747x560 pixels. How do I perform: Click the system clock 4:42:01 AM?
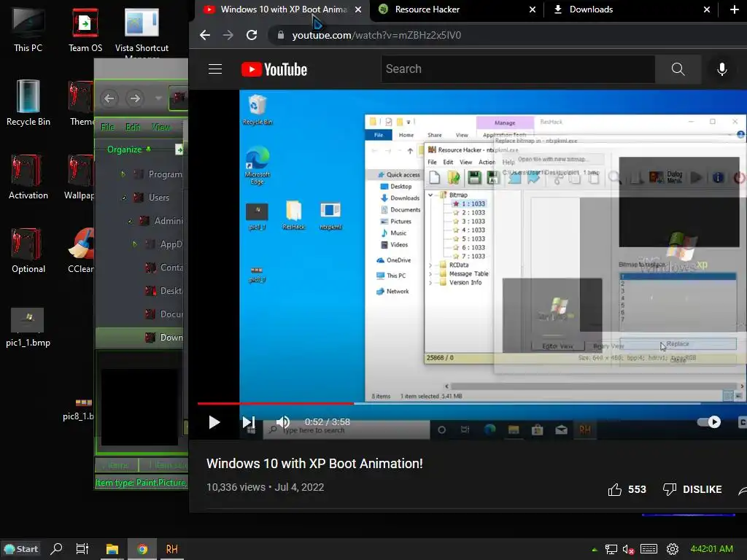[711, 549]
